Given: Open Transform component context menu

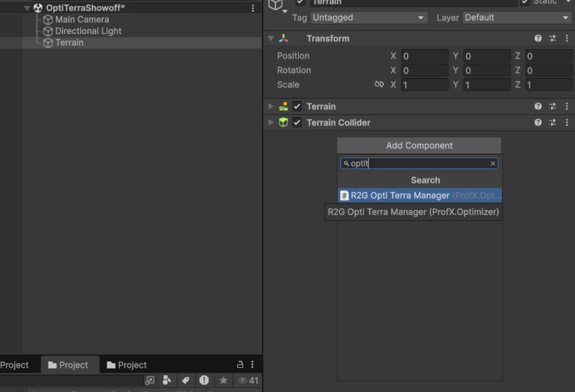Looking at the screenshot, I should point(567,38).
